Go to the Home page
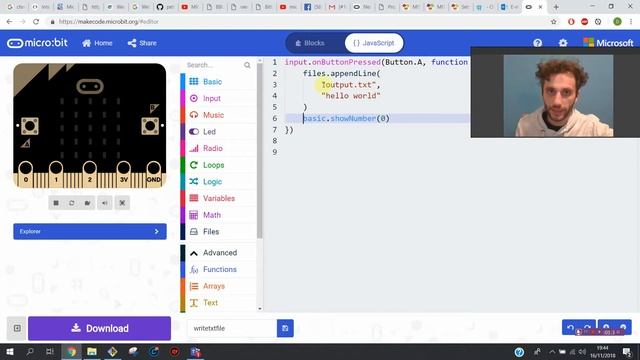The image size is (640, 360). point(97,43)
